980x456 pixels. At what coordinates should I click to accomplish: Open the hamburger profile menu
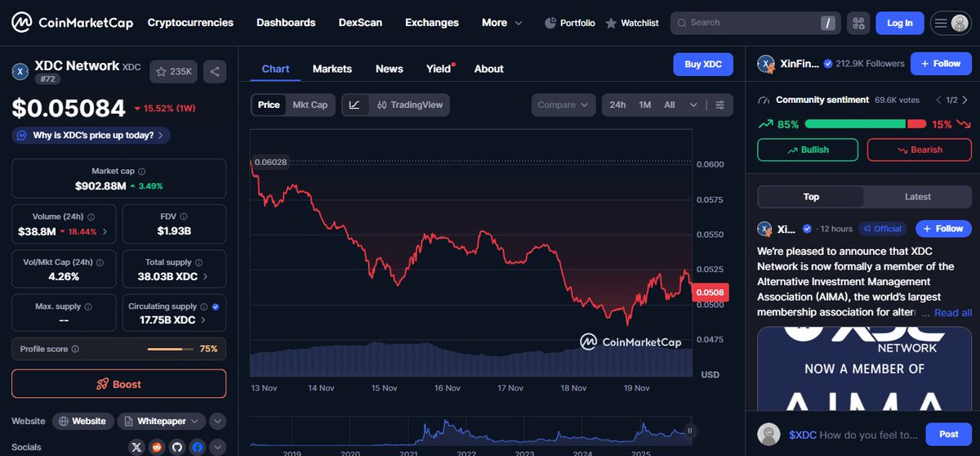tap(950, 23)
